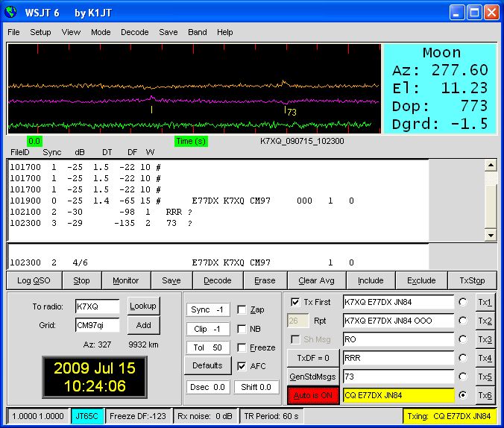Click the yellow CQ E77DX JN84 message field

pos(398,395)
